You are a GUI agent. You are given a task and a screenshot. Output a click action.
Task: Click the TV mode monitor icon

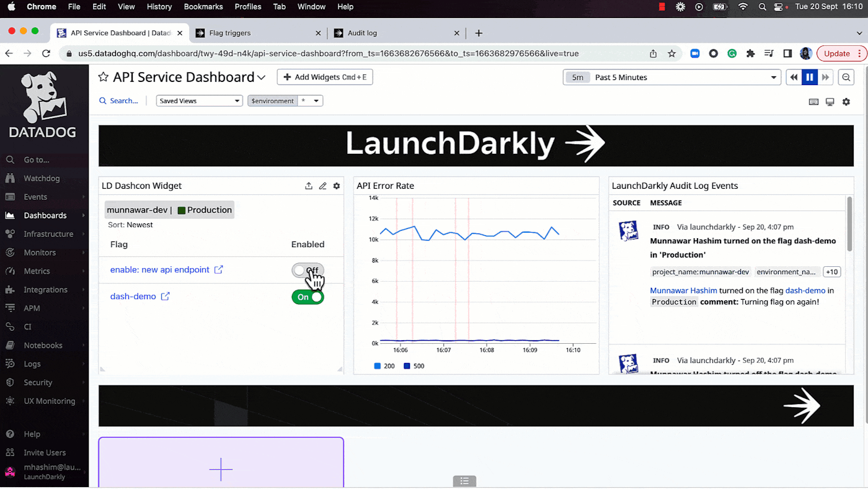click(x=830, y=102)
